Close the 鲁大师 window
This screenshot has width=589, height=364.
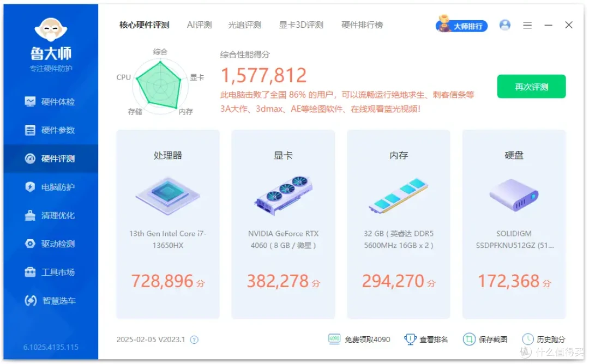point(569,25)
